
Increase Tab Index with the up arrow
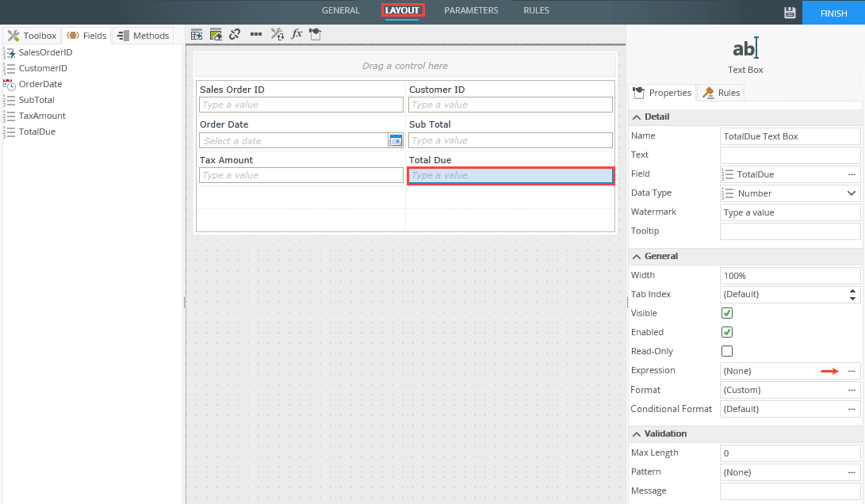tap(852, 290)
